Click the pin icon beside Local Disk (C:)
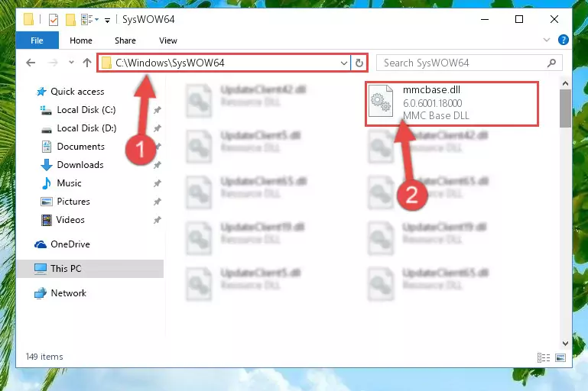The image size is (588, 391). [157, 110]
